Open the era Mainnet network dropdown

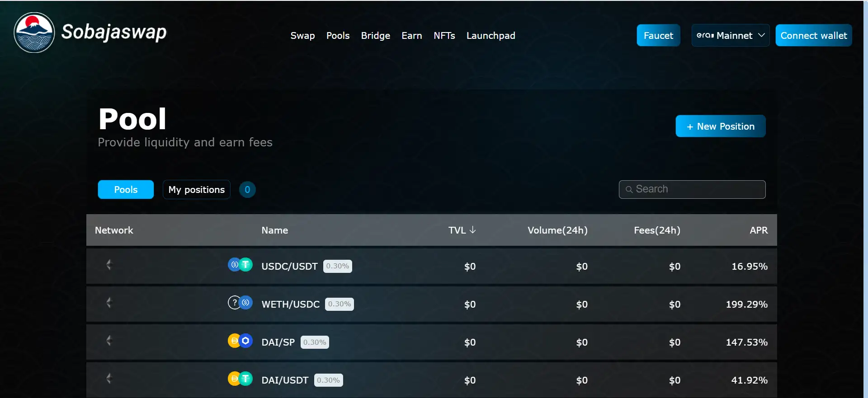coord(730,35)
